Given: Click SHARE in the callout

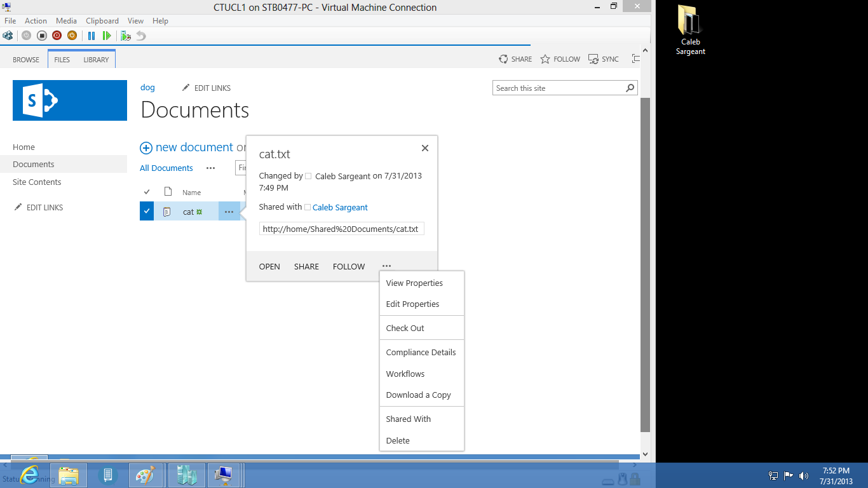Looking at the screenshot, I should [306, 266].
